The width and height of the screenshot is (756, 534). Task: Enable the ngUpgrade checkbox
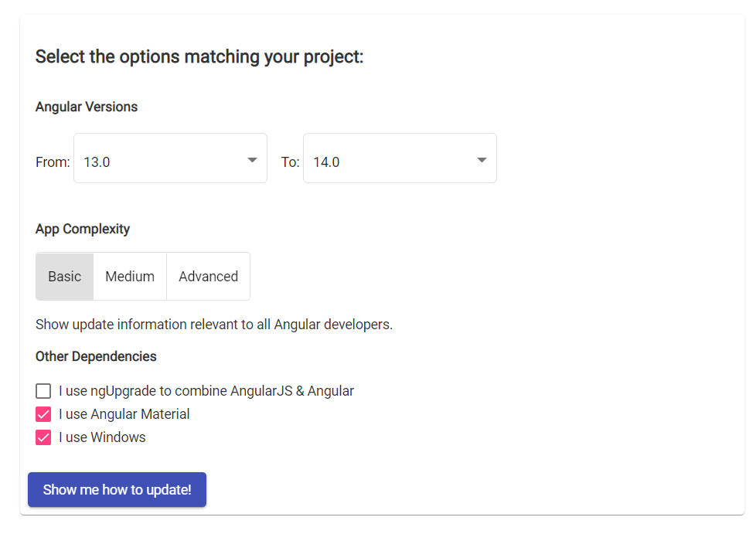(x=43, y=391)
